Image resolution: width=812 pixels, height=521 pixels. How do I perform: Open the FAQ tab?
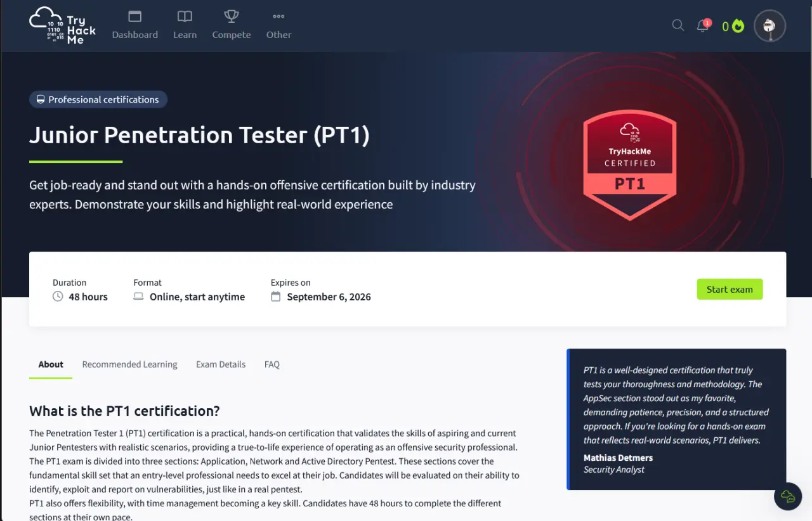click(x=272, y=364)
